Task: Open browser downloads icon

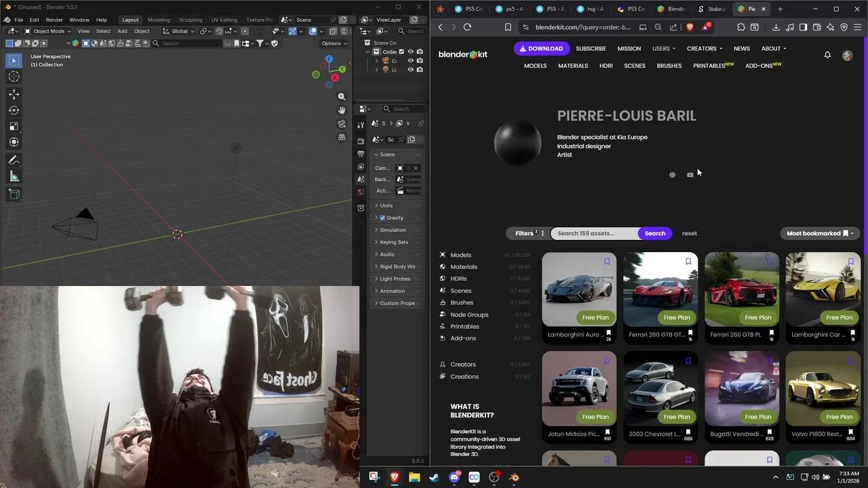Action: click(776, 27)
